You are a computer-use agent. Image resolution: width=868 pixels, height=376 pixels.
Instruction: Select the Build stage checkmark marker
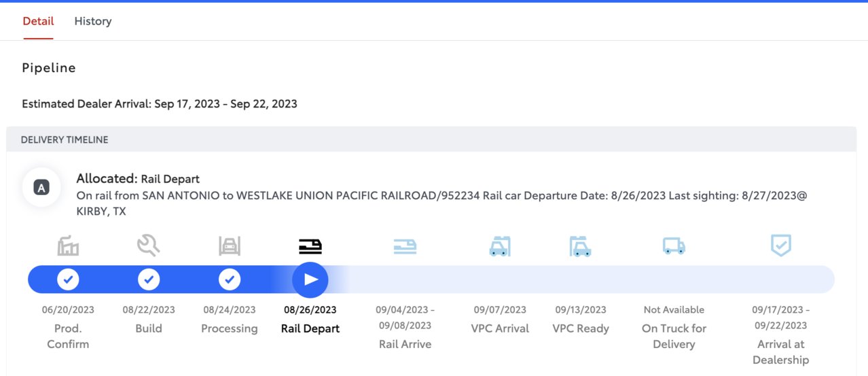[x=149, y=279]
